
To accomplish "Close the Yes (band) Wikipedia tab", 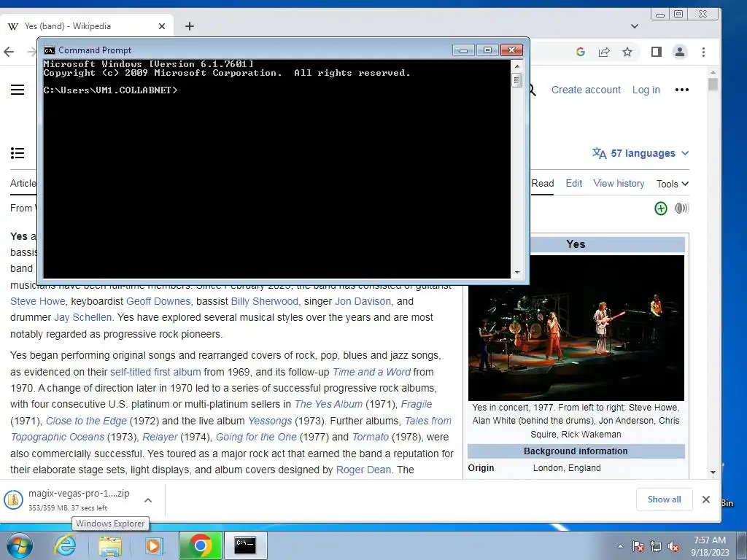I will point(162,26).
